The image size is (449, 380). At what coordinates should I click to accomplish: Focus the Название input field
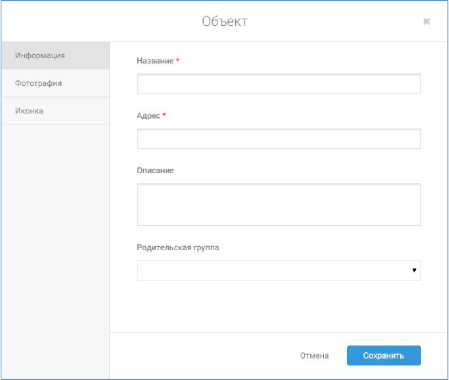click(x=279, y=84)
